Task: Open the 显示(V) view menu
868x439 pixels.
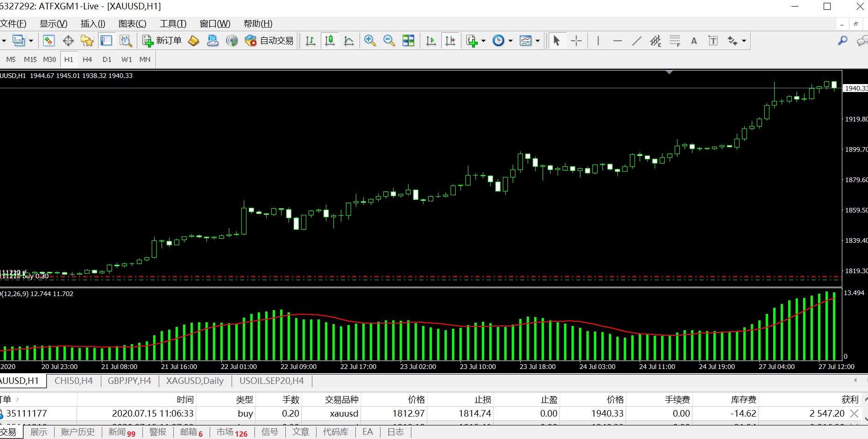Action: [x=53, y=24]
